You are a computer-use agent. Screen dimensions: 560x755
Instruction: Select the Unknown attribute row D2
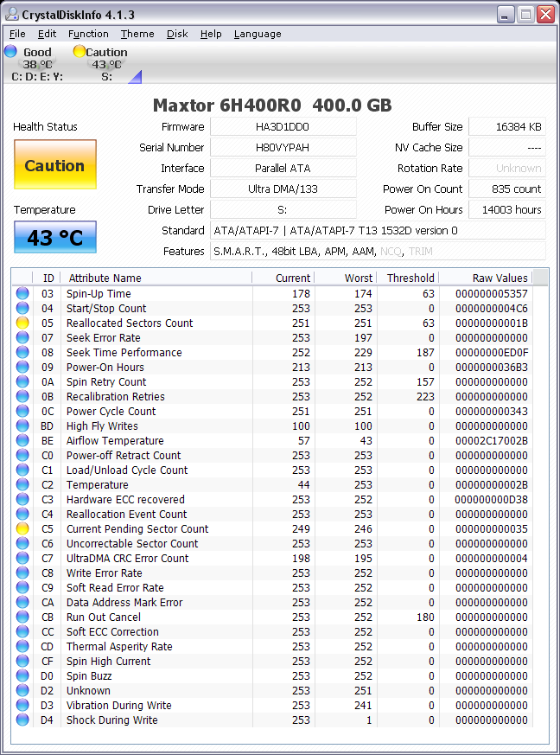(x=273, y=690)
